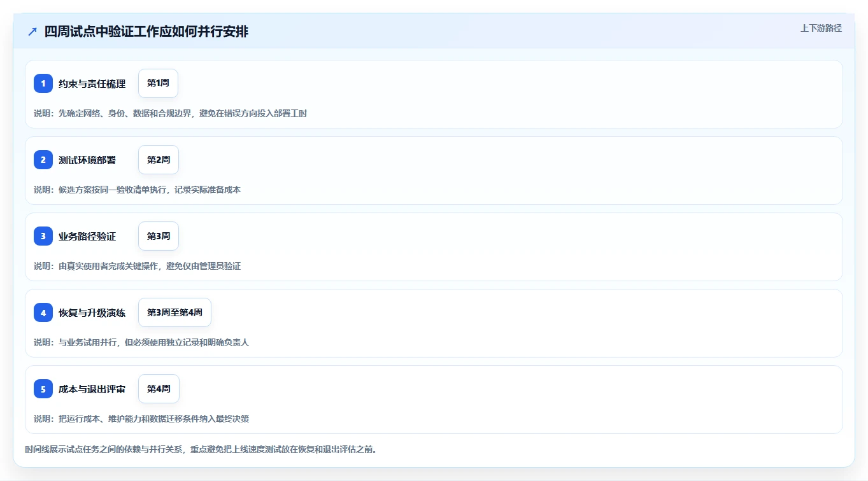Select step number badge 1
Screen dimensions: 868x481
tap(43, 83)
